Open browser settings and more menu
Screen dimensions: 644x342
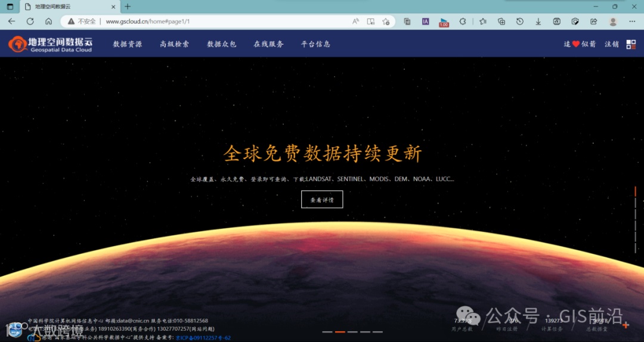(632, 21)
